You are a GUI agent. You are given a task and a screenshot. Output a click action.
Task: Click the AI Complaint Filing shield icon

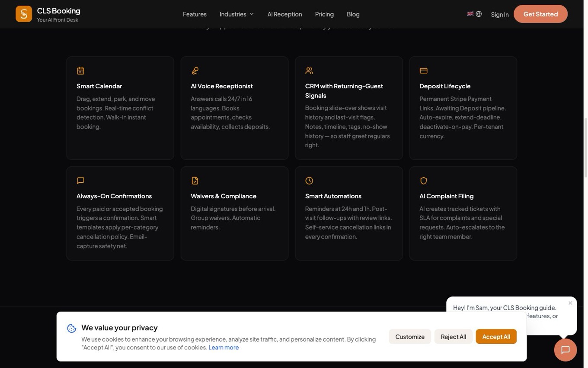click(x=424, y=181)
